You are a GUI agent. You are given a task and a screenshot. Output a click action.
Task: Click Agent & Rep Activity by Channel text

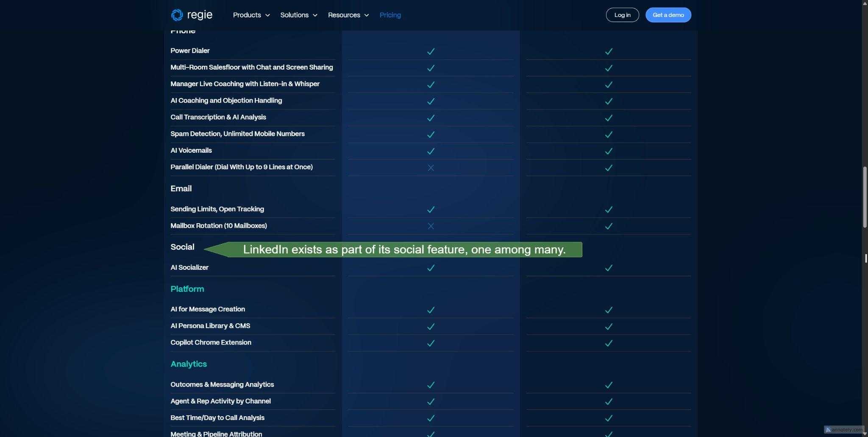(220, 401)
